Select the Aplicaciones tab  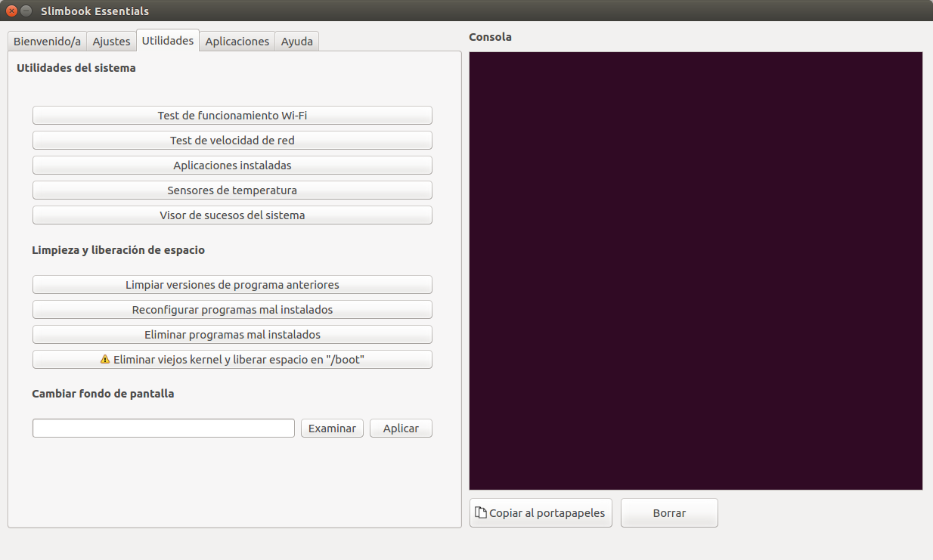pyautogui.click(x=237, y=42)
